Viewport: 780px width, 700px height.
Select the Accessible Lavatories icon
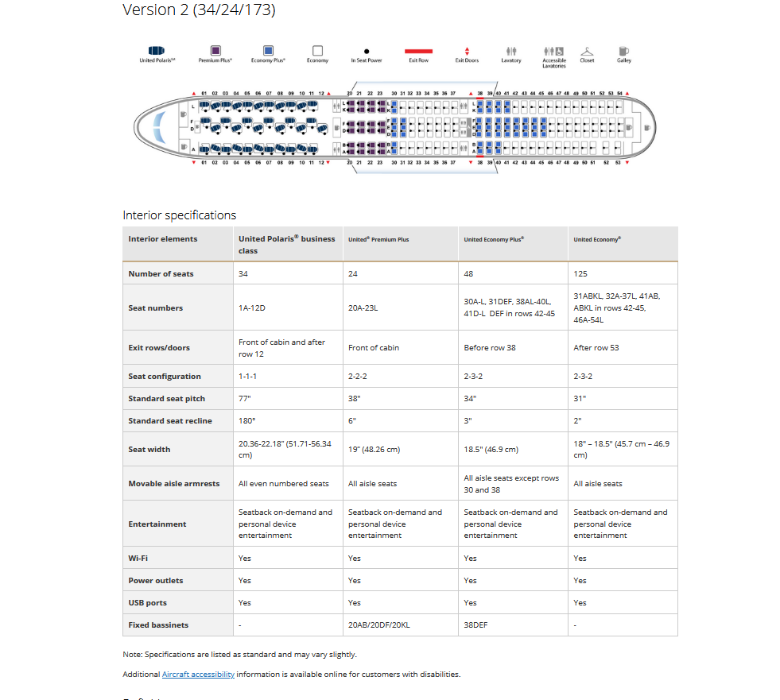click(553, 50)
